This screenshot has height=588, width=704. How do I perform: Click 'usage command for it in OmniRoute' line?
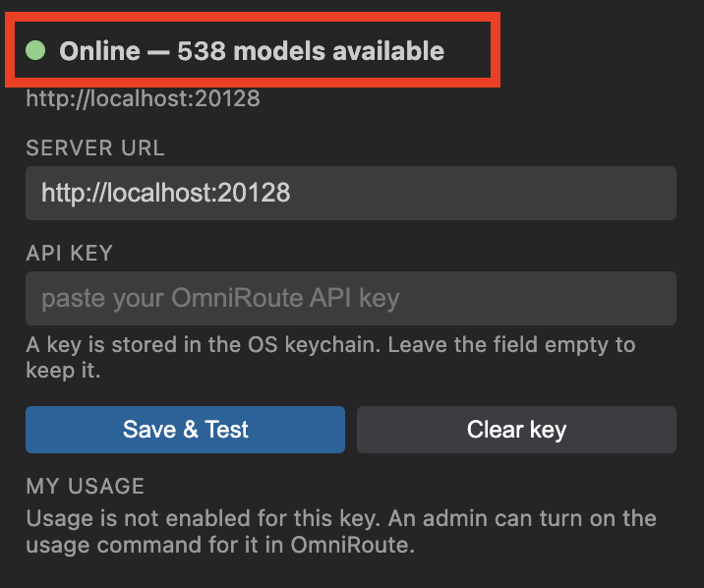point(220,545)
